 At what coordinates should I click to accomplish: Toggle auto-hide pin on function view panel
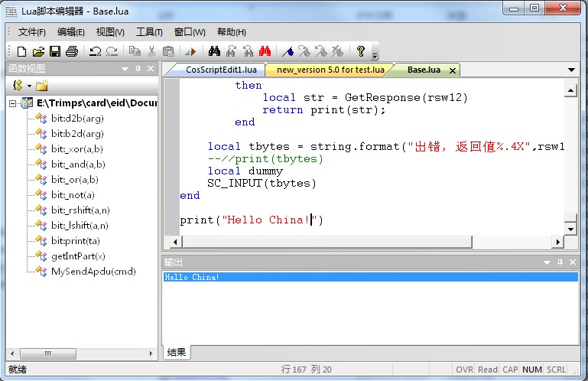tap(138, 69)
